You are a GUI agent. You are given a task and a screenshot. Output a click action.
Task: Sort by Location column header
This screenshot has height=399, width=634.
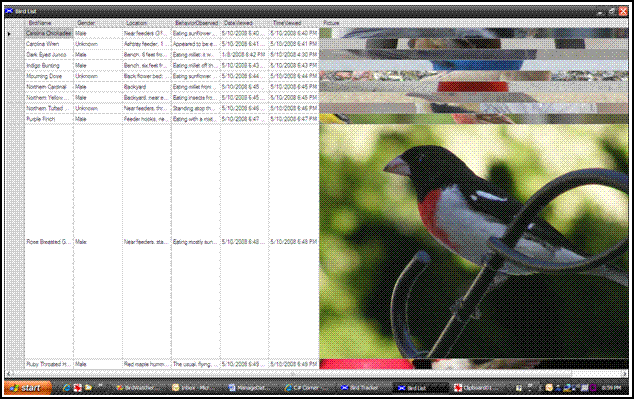pos(147,23)
